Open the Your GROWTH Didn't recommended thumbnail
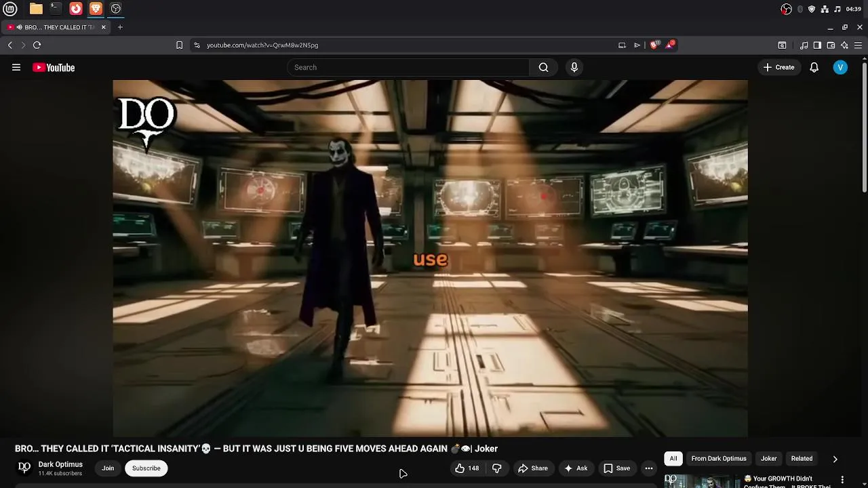This screenshot has width=868, height=488. [701, 481]
